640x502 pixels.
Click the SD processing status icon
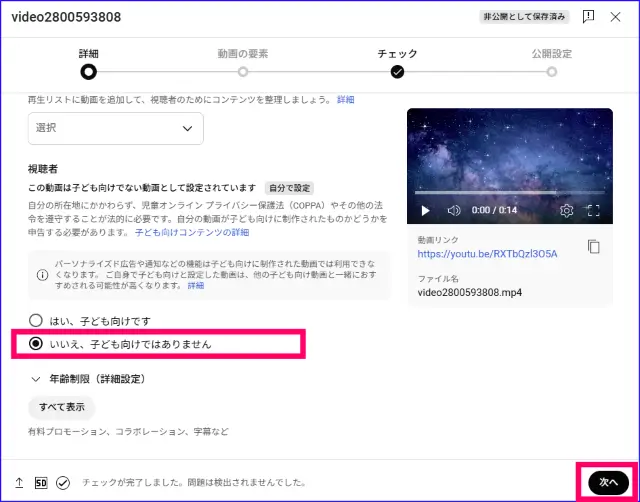click(41, 482)
